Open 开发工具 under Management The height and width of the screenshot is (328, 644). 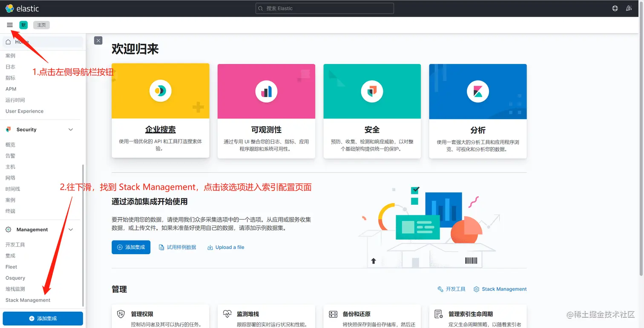(x=15, y=245)
